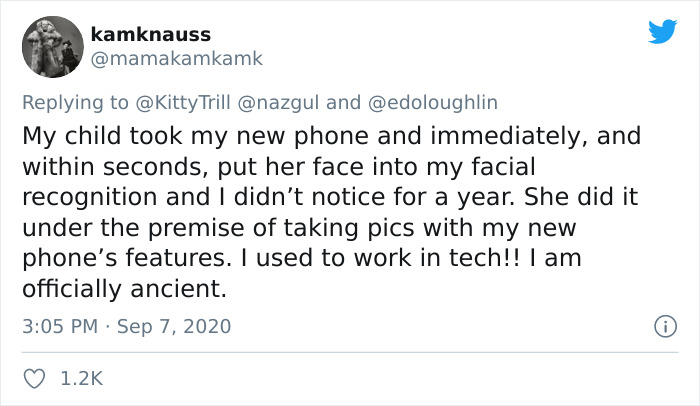Click the blue Twitter bird logo
This screenshot has height=406, width=700.
point(663,31)
